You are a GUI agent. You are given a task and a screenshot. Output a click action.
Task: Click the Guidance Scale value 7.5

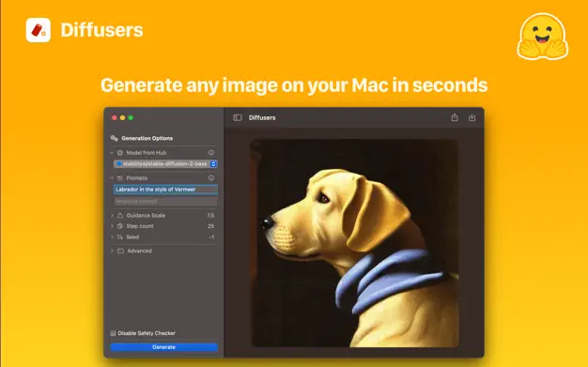(x=210, y=216)
